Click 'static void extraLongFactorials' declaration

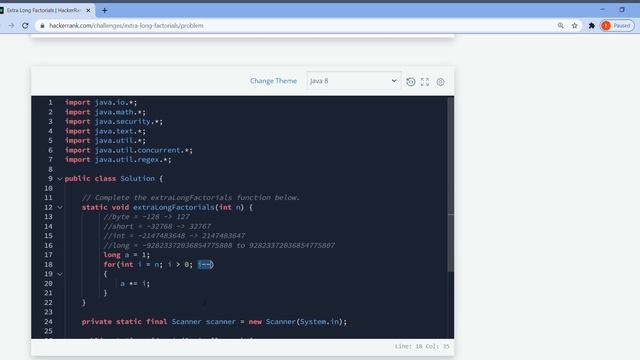[x=167, y=207]
